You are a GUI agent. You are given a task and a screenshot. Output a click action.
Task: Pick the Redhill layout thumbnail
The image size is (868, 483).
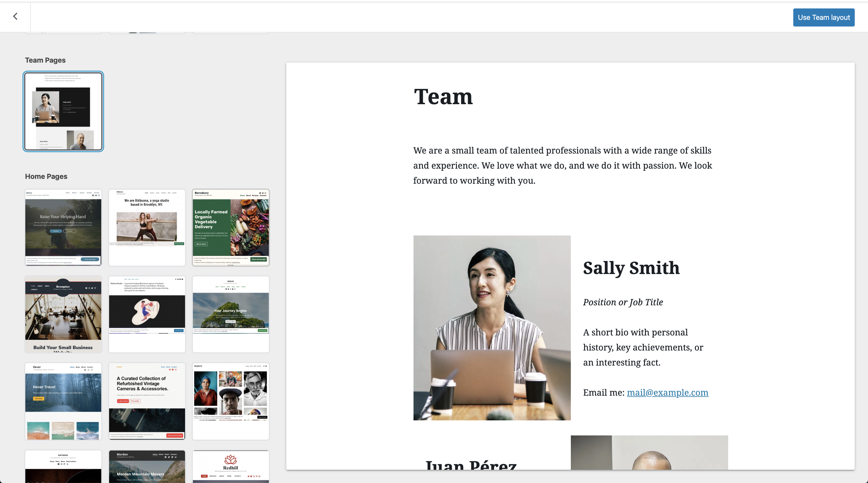point(231,466)
